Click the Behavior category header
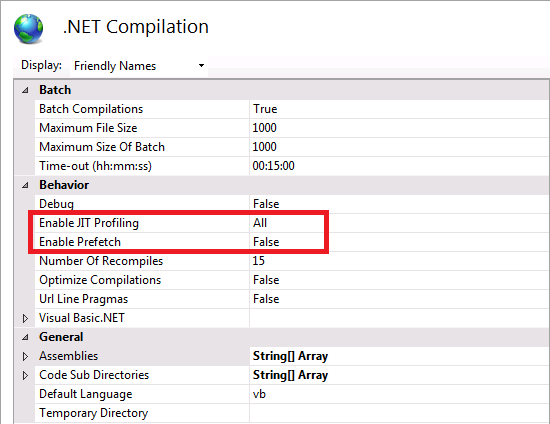The width and height of the screenshot is (550, 424). (64, 185)
